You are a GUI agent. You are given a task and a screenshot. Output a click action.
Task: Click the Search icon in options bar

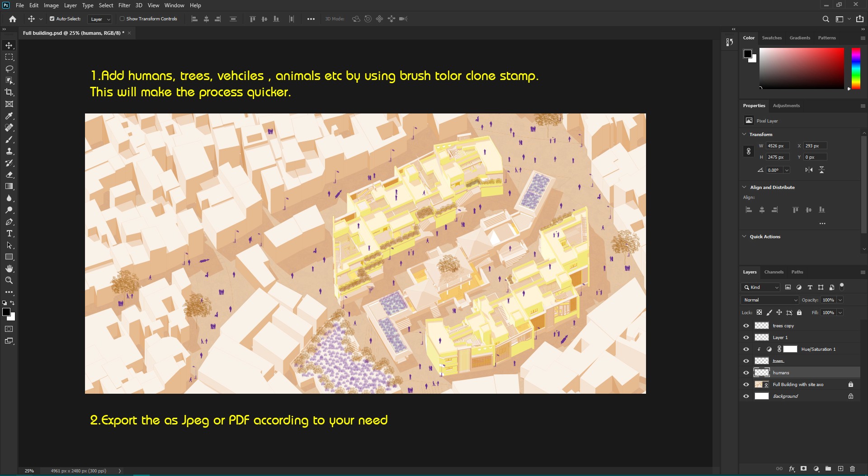[x=826, y=19]
